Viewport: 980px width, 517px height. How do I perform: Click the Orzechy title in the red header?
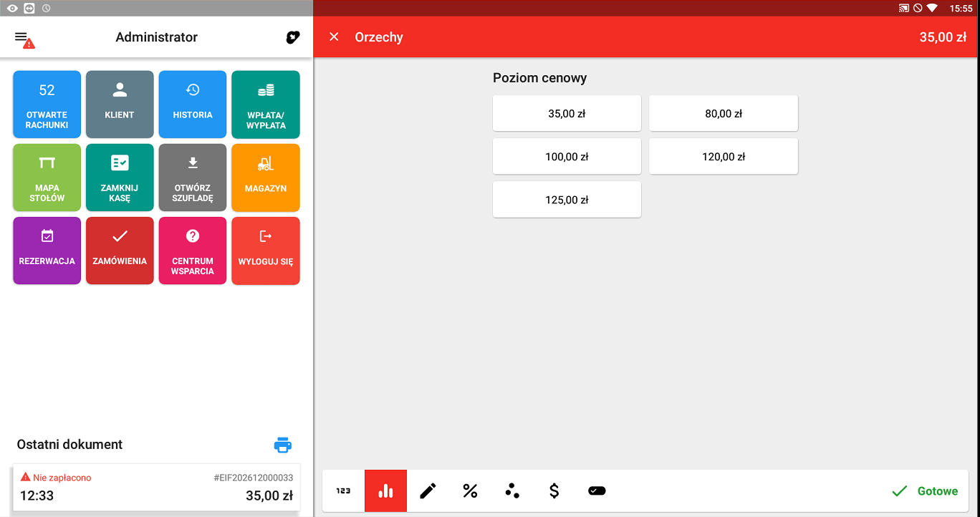tap(379, 37)
